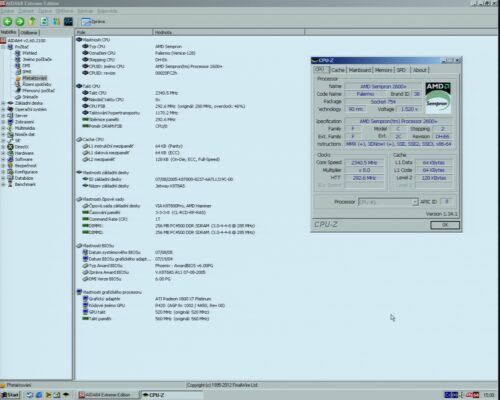The width and height of the screenshot is (500, 400).
Task: Select the L2 mezipaměť row
Action: click(x=151, y=159)
